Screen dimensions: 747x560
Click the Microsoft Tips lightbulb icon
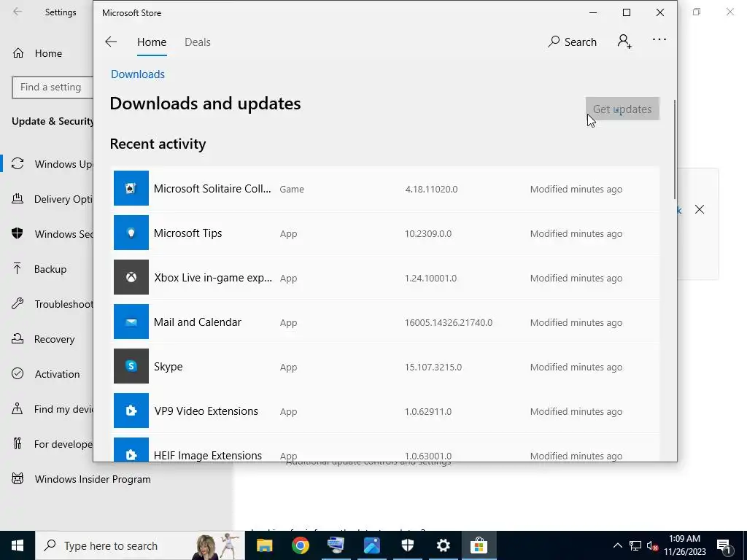pos(131,233)
